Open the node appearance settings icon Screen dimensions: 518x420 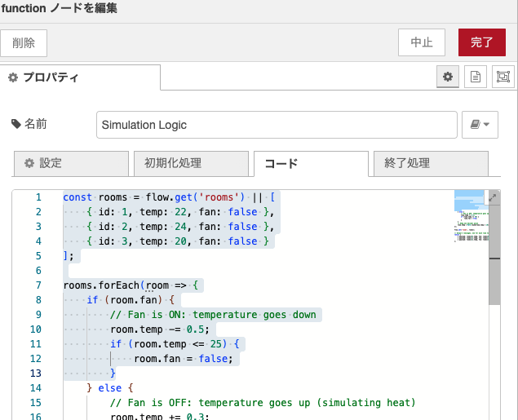click(503, 77)
